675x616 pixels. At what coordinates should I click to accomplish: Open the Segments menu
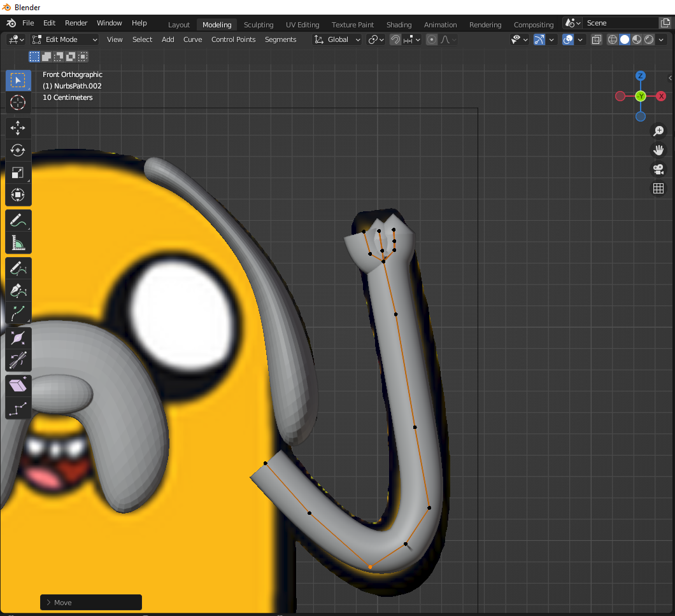(280, 39)
